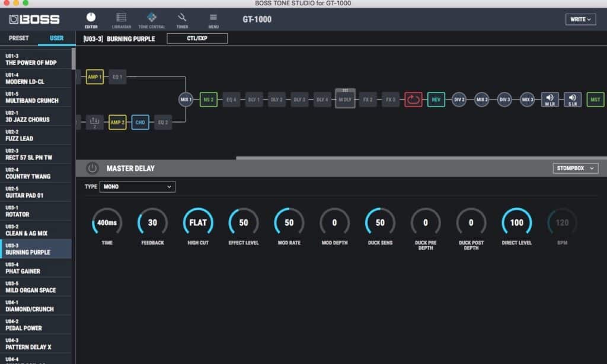Click the MOD DEPTH knob
The height and width of the screenshot is (364, 607).
pyautogui.click(x=334, y=223)
